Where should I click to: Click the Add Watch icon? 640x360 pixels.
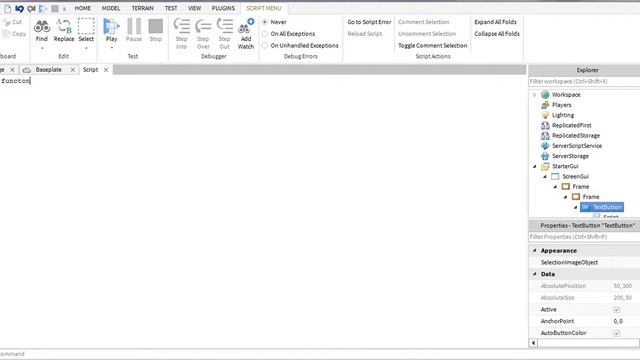coord(246,33)
